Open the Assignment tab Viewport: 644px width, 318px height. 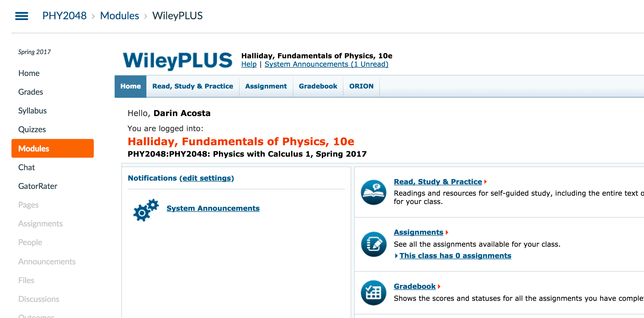coord(266,86)
